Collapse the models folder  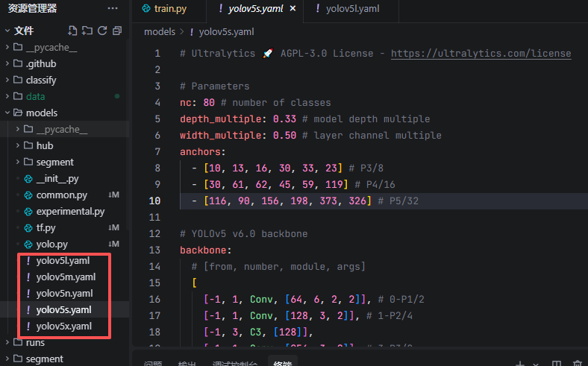point(41,113)
